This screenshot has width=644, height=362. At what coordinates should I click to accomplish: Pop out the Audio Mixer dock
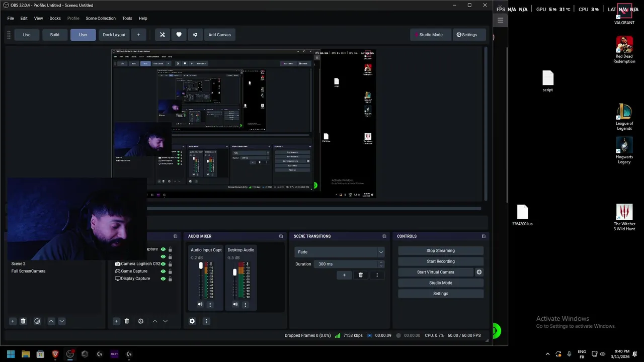pos(281,236)
